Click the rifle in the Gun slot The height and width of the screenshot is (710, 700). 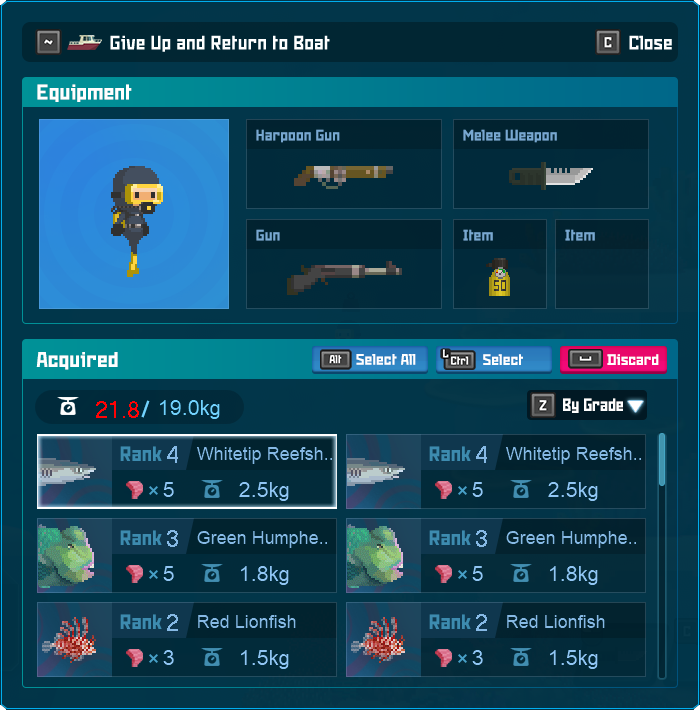[344, 277]
